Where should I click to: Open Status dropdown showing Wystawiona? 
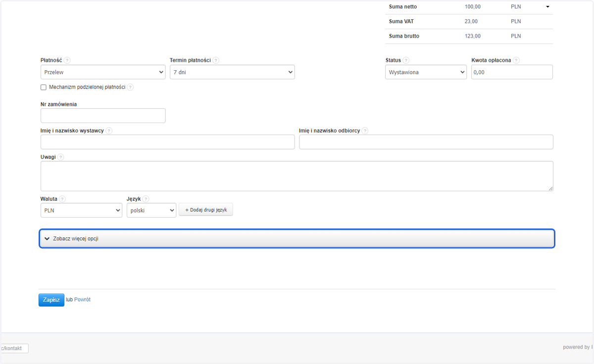click(x=426, y=72)
